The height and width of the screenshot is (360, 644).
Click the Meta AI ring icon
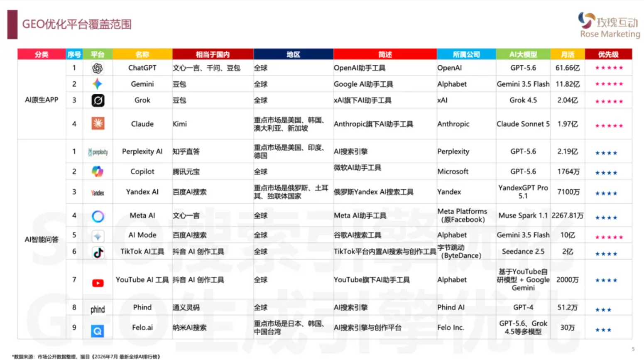[x=98, y=216]
